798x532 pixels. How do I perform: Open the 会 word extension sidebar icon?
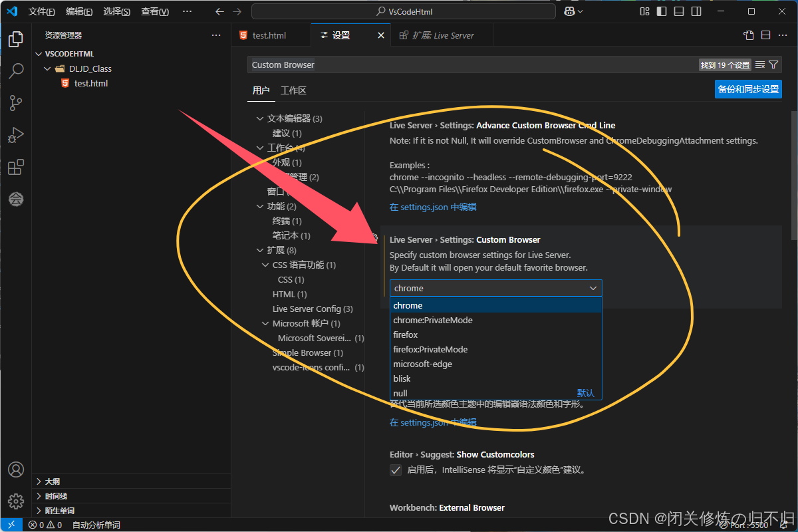tap(16, 199)
